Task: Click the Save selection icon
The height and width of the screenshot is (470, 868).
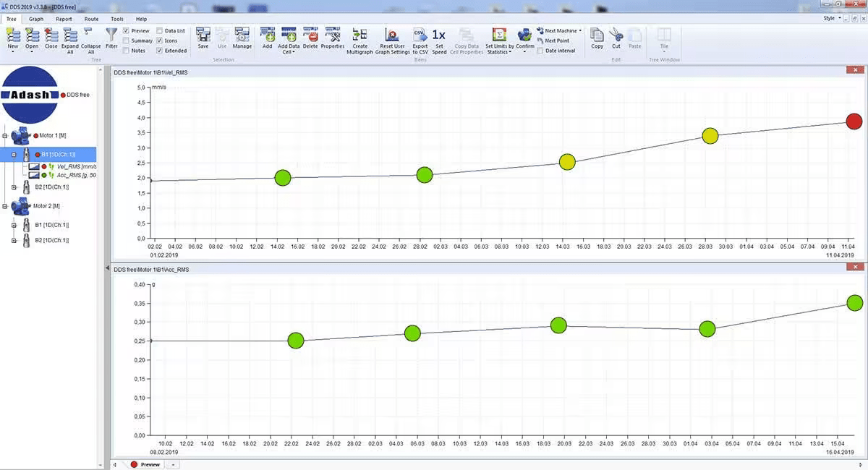Action: coord(203,36)
